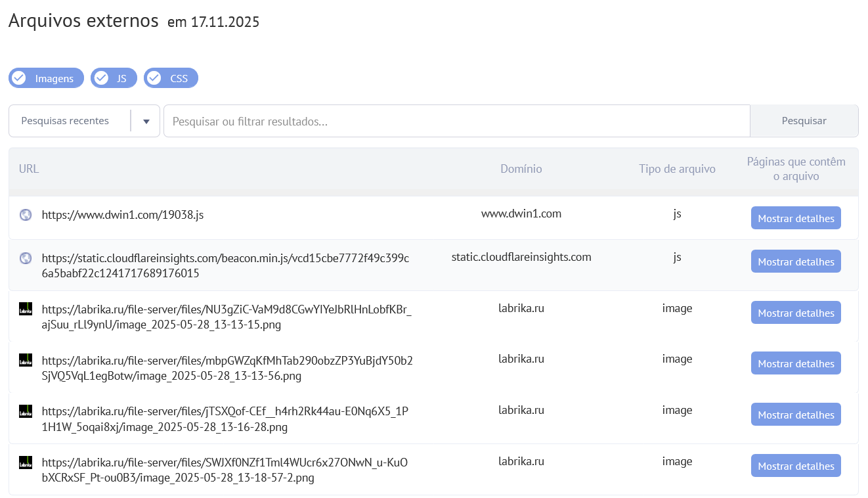Show details for the Cloudflare beacon file

coord(796,261)
